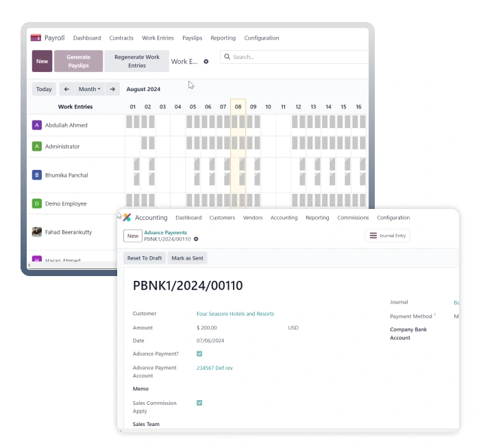This screenshot has height=448, width=481.
Task: Open Accounting Reporting menu
Action: click(317, 217)
